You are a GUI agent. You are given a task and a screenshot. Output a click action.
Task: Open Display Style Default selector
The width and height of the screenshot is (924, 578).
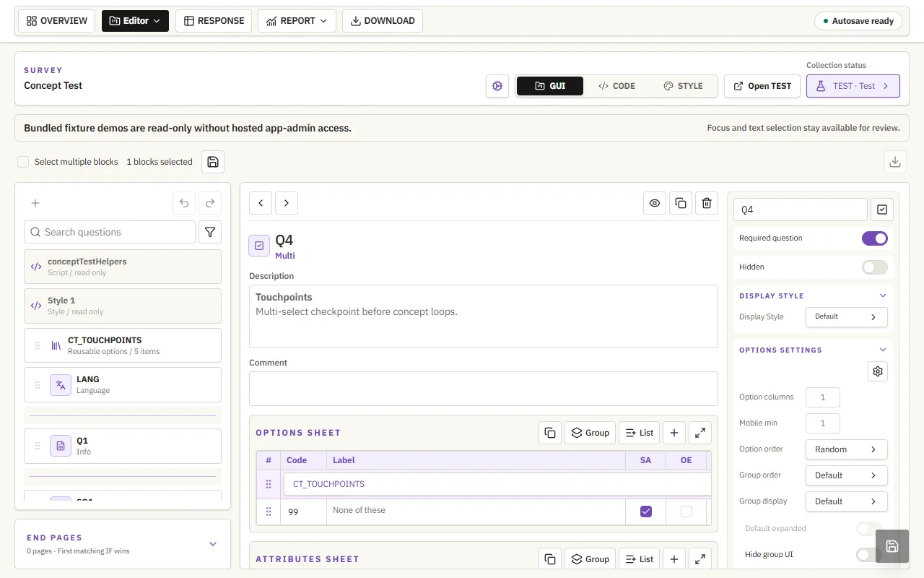tap(847, 316)
